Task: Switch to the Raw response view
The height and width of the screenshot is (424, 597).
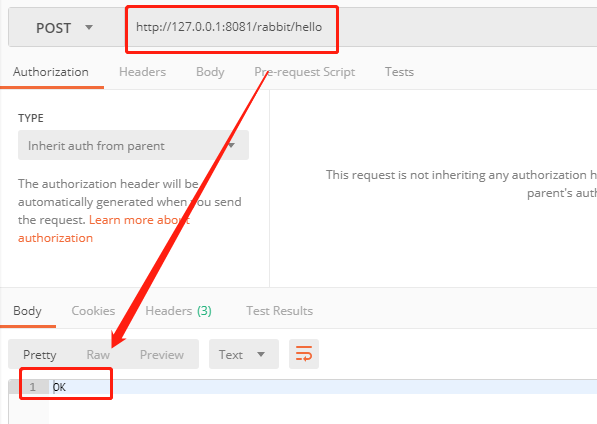Action: coord(98,354)
